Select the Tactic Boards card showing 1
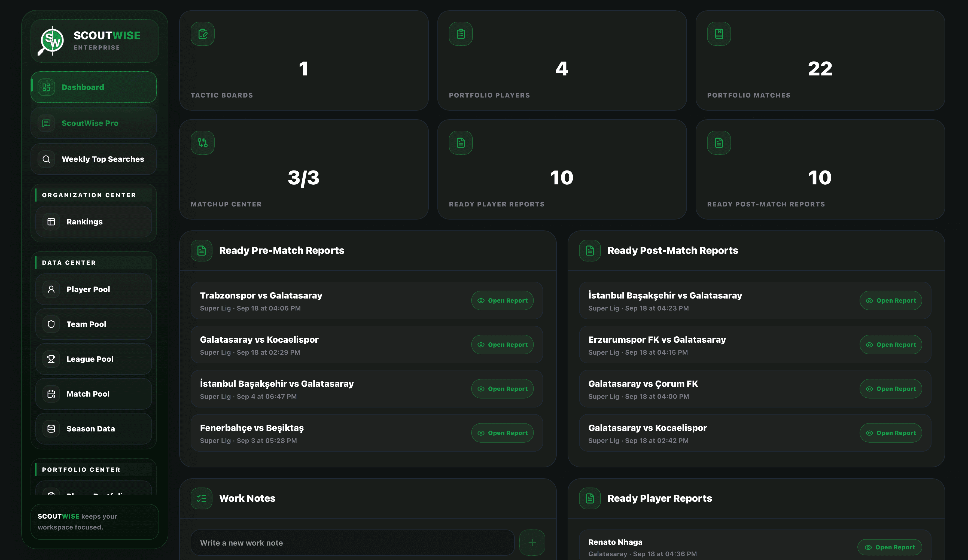The image size is (968, 560). tap(304, 60)
